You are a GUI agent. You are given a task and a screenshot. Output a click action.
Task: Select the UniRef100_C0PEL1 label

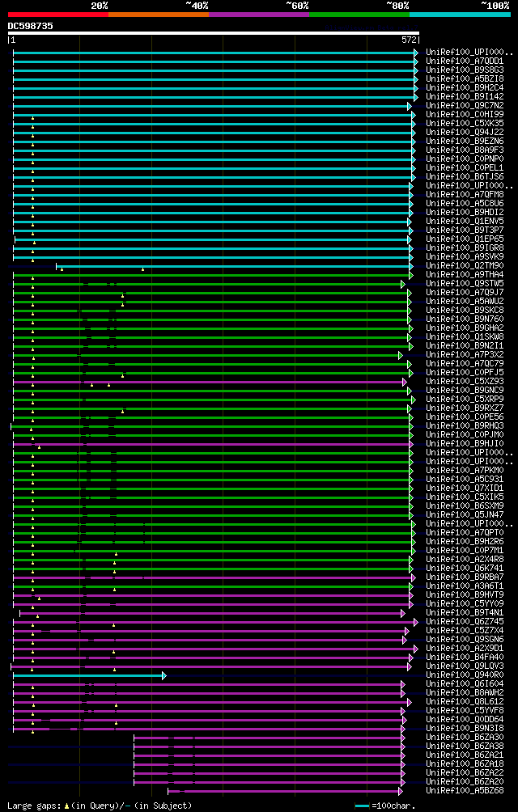[465, 167]
